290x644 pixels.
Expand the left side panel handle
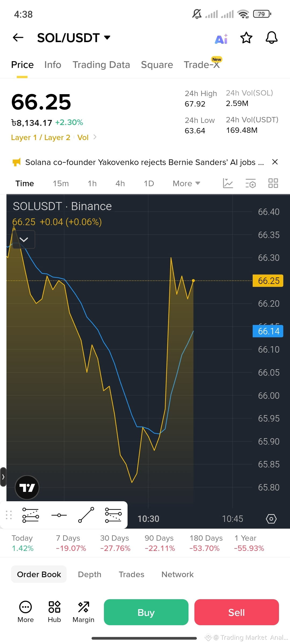(3, 477)
